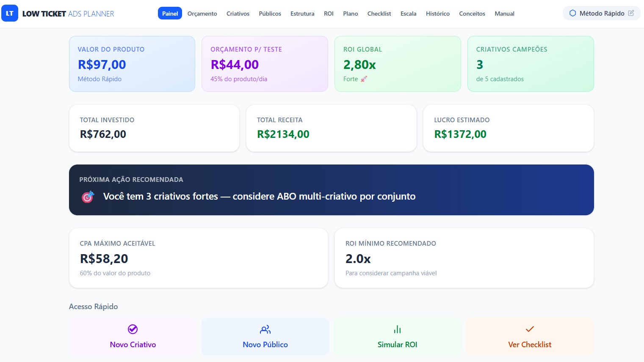This screenshot has height=362, width=644.
Task: Open the Plano tab
Action: (351, 14)
